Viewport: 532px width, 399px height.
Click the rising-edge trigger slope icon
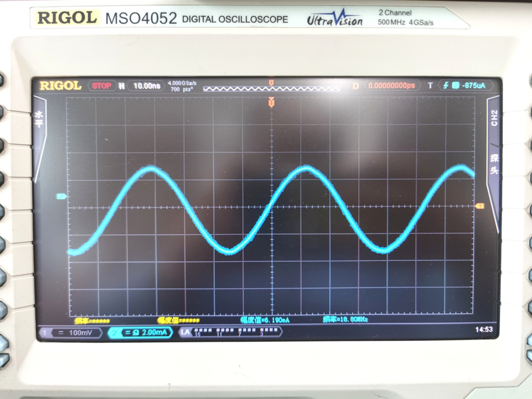pos(446,86)
